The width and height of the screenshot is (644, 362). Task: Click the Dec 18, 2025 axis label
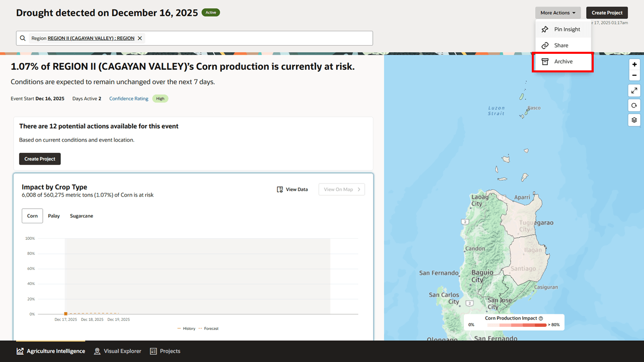[92, 319]
